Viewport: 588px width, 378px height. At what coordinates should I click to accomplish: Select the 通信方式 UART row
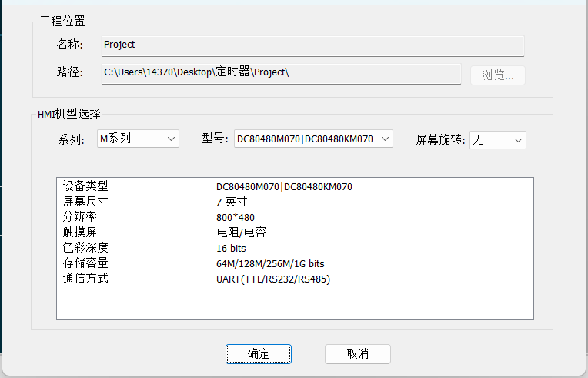pyautogui.click(x=295, y=279)
